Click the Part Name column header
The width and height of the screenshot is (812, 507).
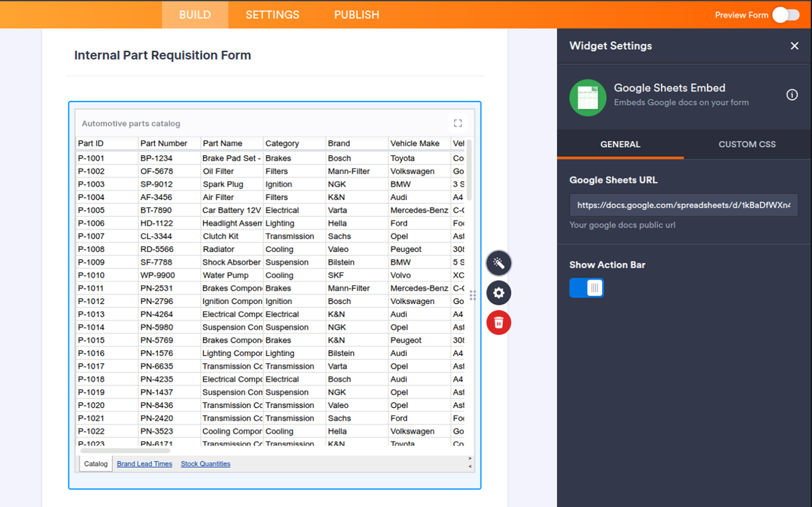point(232,143)
